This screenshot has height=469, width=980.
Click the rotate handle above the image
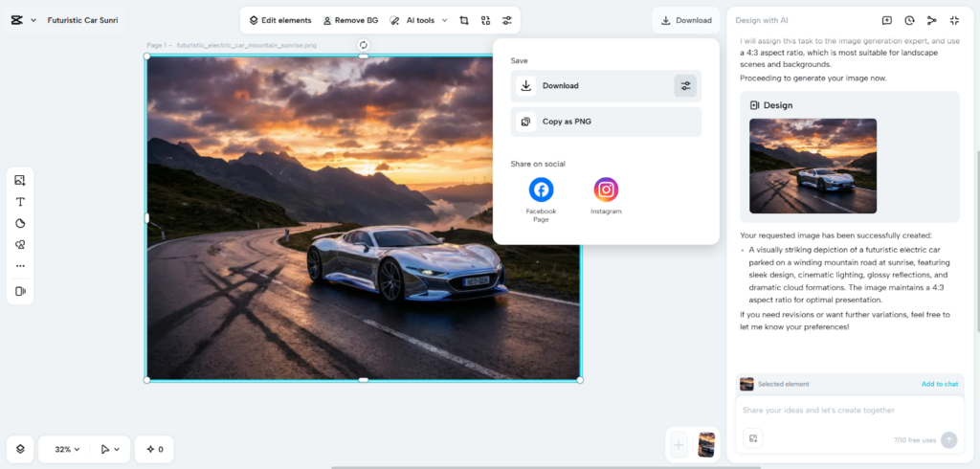point(364,45)
